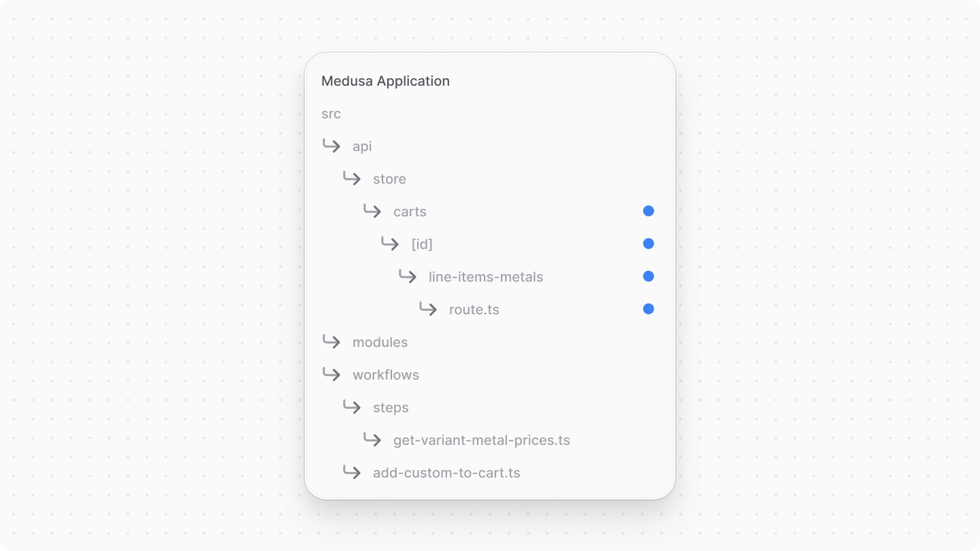The height and width of the screenshot is (551, 980).
Task: Click the arrow icon beside steps
Action: click(x=352, y=407)
